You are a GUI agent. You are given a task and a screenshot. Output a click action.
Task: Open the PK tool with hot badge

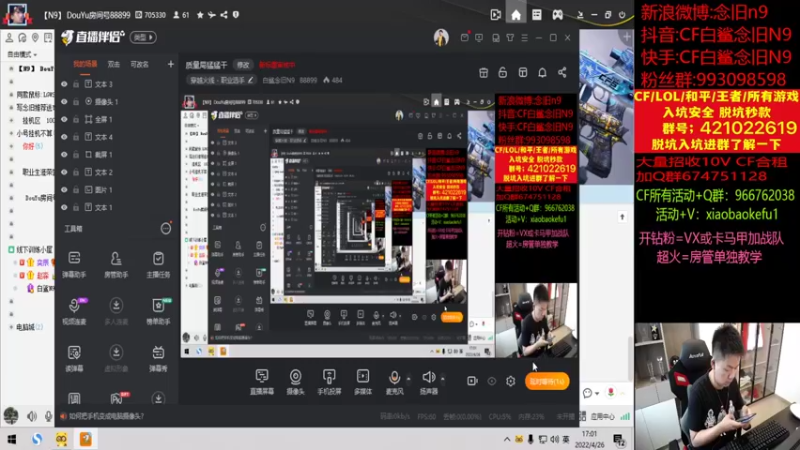coord(116,398)
